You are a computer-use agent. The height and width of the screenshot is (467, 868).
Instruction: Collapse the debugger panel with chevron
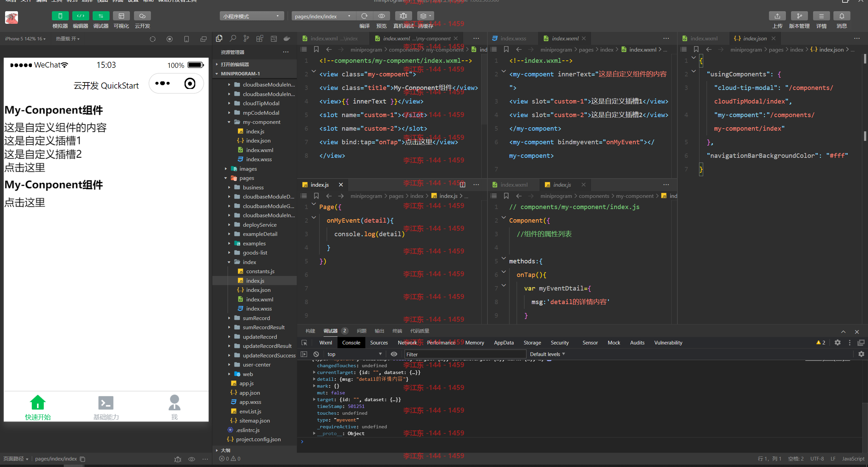point(843,332)
